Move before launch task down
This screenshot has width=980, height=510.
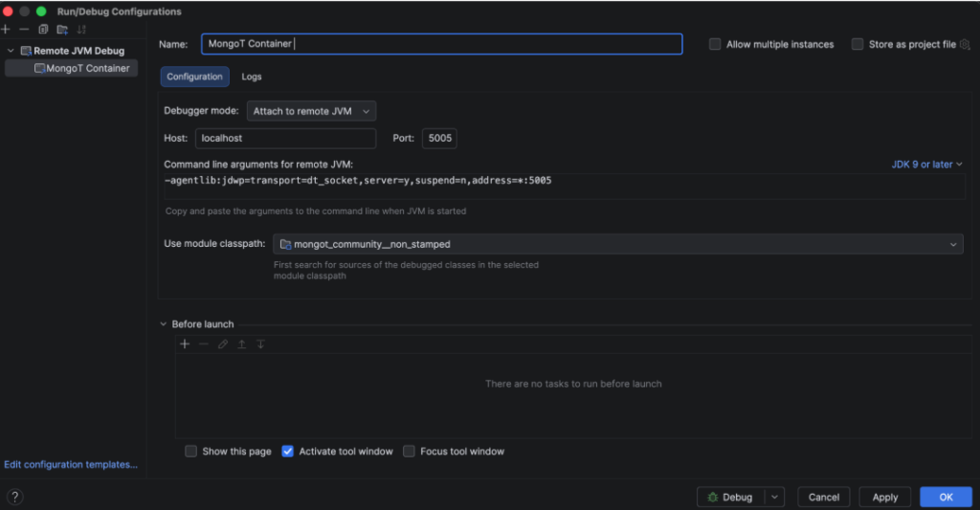pos(260,344)
